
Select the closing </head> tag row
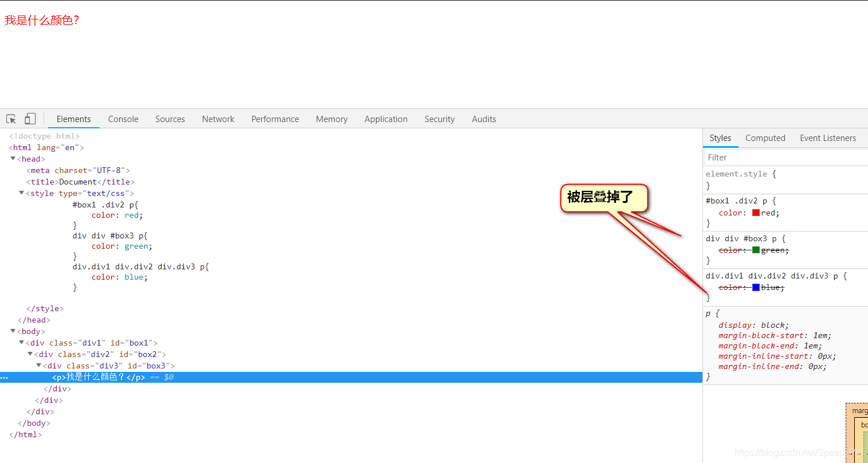(34, 320)
